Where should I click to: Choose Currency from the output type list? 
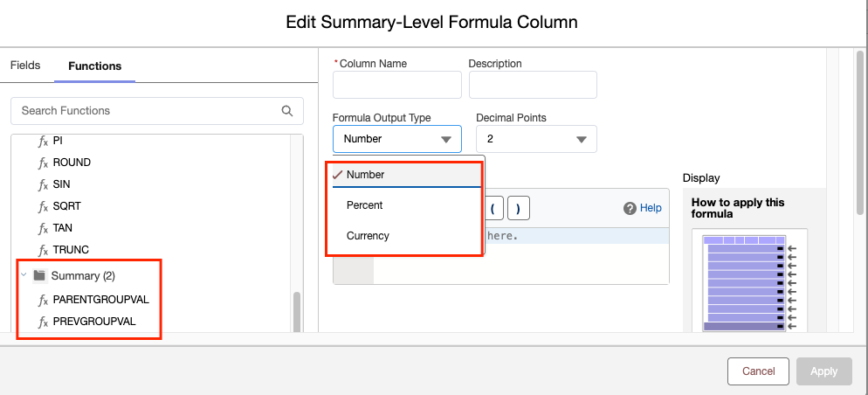pyautogui.click(x=407, y=235)
